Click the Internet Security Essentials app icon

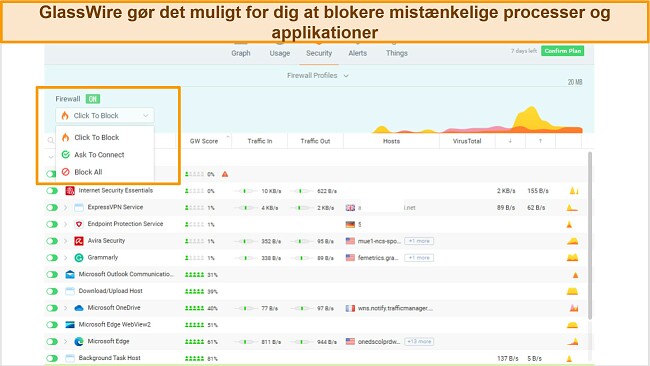(70, 191)
